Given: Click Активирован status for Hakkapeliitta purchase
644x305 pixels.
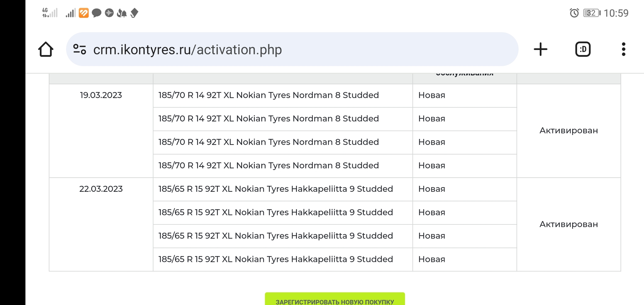Looking at the screenshot, I should click(x=569, y=224).
